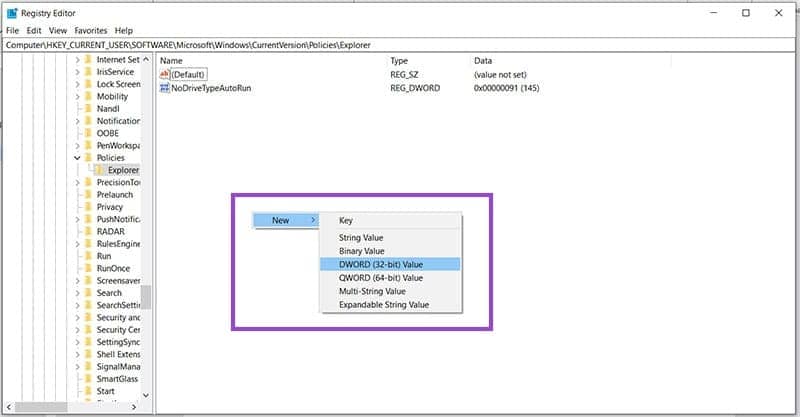
Task: Click the Name column header
Action: click(171, 61)
